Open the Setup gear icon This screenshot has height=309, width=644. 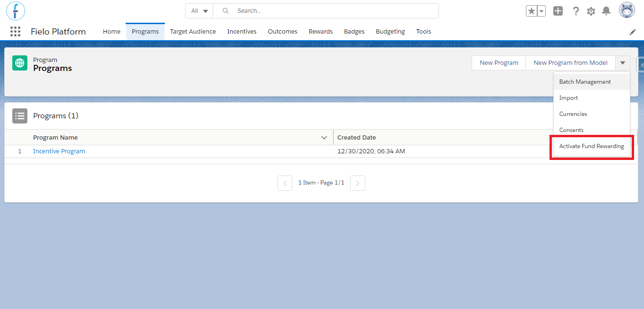[x=591, y=11]
